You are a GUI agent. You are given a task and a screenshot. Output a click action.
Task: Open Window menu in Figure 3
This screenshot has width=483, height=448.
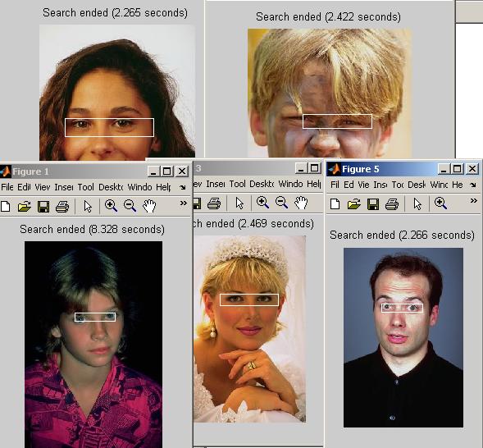point(290,184)
